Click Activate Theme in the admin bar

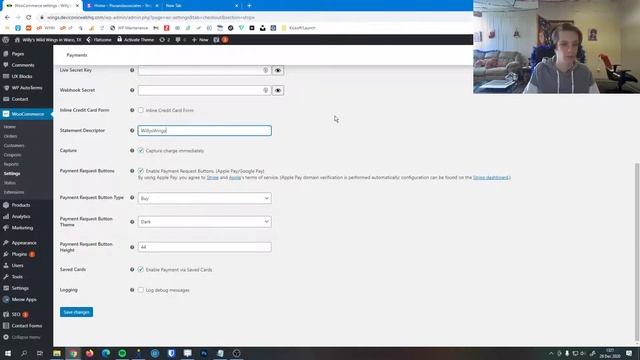[x=136, y=40]
